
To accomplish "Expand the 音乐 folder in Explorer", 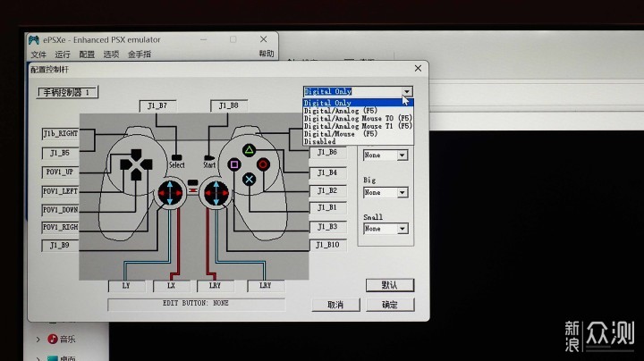I will (x=38, y=340).
